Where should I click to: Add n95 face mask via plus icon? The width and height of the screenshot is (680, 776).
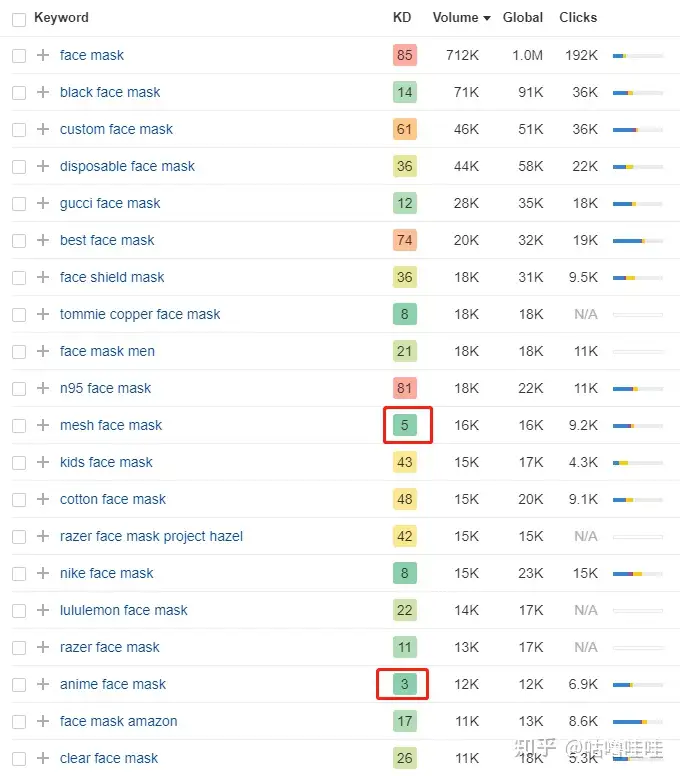pyautogui.click(x=43, y=388)
